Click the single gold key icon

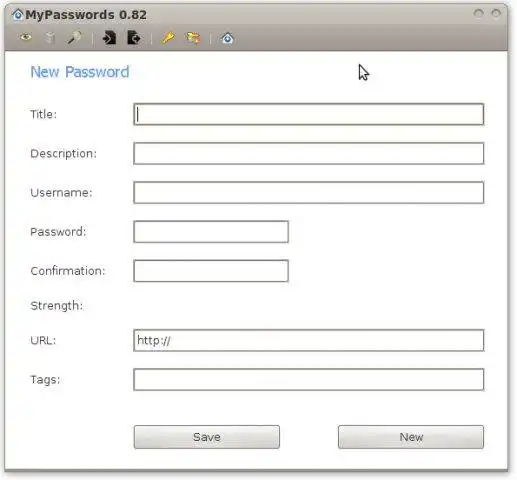click(168, 37)
